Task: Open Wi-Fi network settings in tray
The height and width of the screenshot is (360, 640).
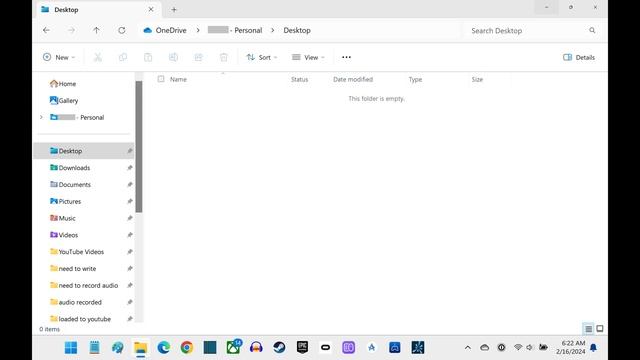Action: (x=518, y=347)
